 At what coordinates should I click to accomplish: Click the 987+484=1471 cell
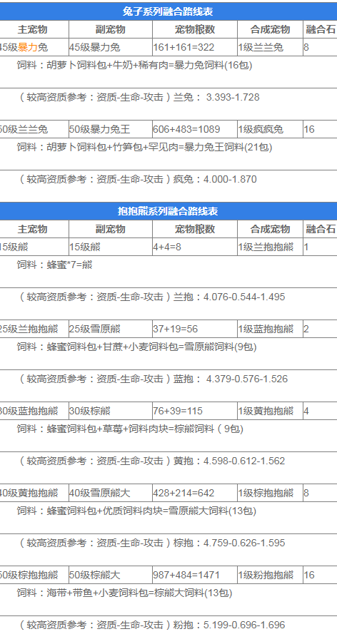tap(195, 575)
